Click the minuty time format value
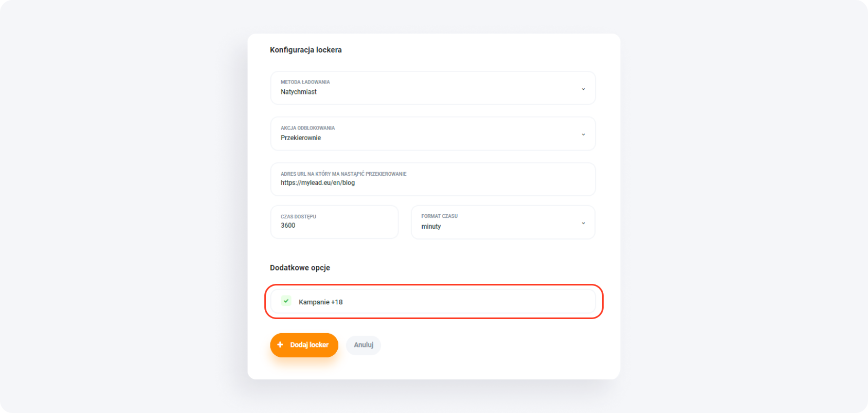 pos(431,227)
